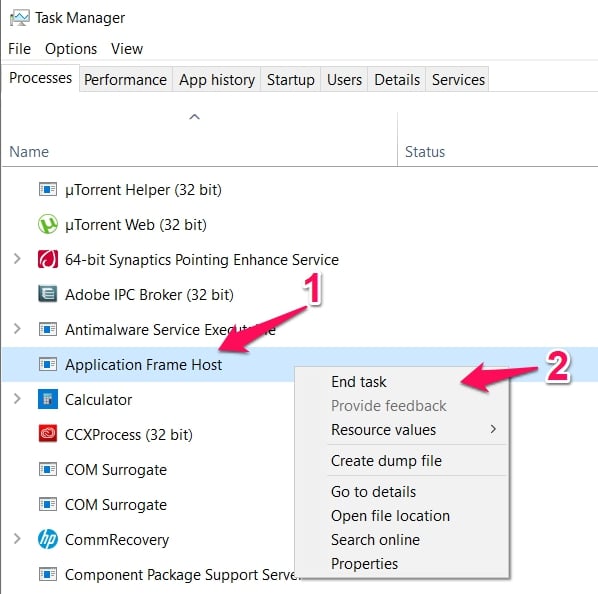This screenshot has width=598, height=594.
Task: Switch to the Users tab
Action: point(344,80)
